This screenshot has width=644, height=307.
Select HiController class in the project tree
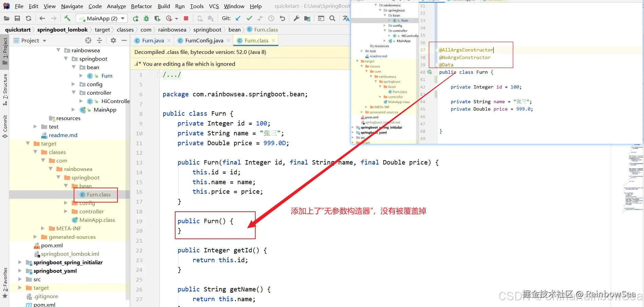115,101
